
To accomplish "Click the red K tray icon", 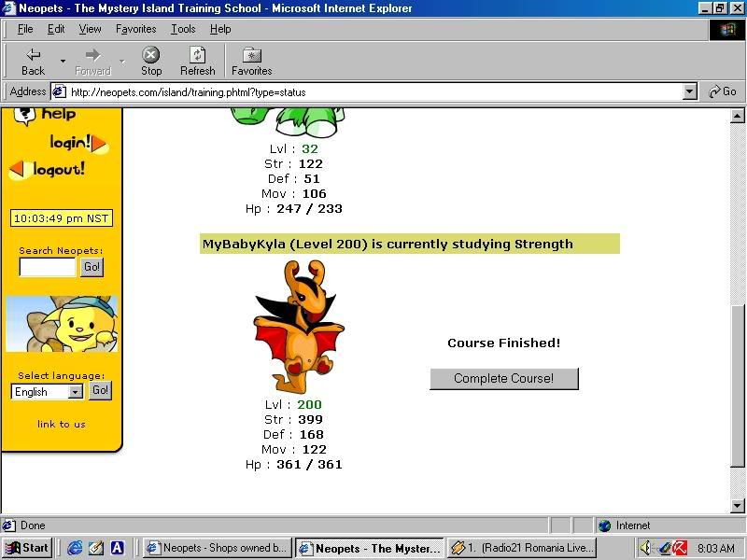I will [680, 548].
